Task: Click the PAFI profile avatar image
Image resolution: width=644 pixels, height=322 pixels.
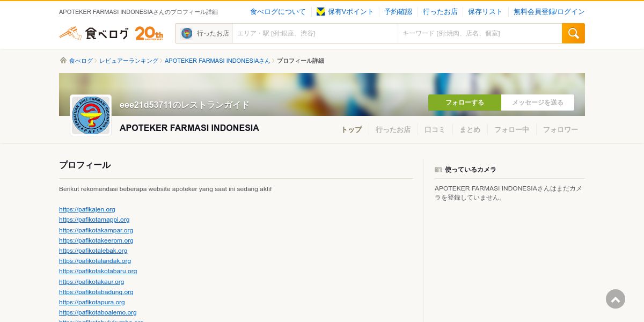Action: tap(91, 115)
